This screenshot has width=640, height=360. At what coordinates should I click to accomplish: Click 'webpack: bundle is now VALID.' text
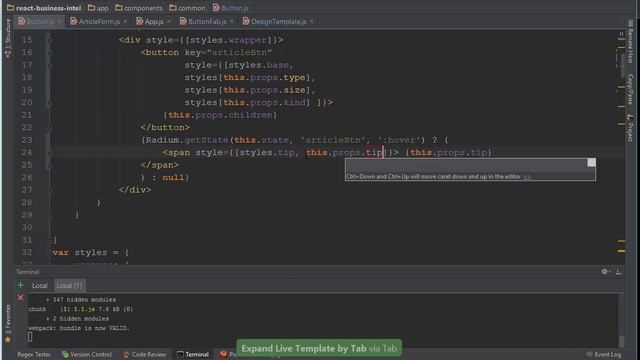click(79, 328)
